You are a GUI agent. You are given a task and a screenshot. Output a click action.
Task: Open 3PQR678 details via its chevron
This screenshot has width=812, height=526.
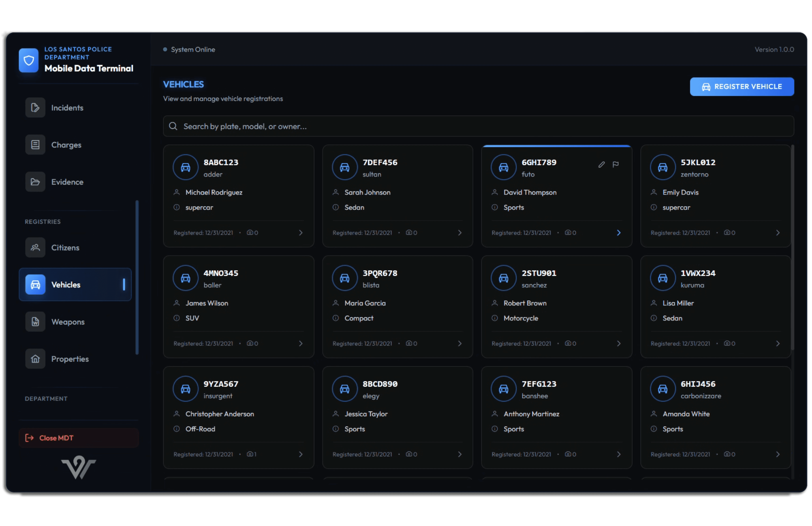pos(460,344)
